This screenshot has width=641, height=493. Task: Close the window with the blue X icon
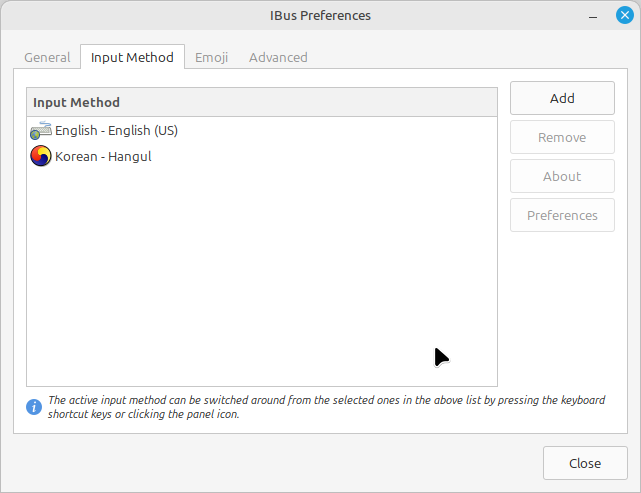coord(625,16)
